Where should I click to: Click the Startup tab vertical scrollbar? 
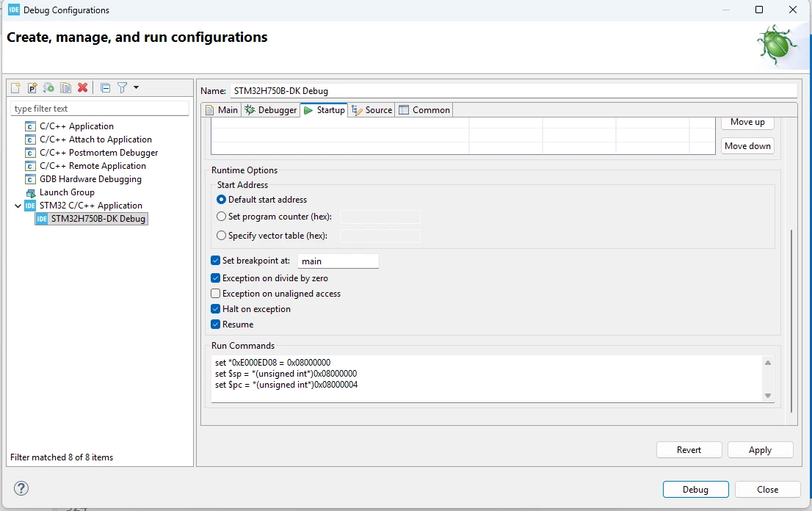click(x=791, y=321)
